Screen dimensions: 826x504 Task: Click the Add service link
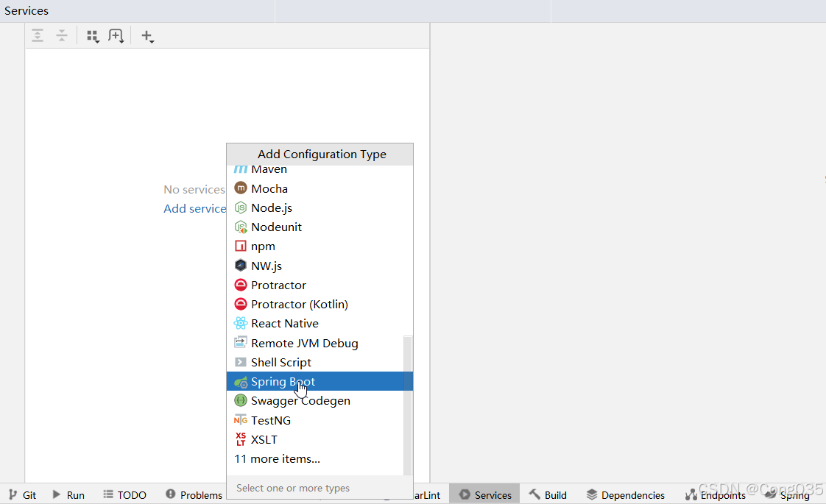(194, 208)
